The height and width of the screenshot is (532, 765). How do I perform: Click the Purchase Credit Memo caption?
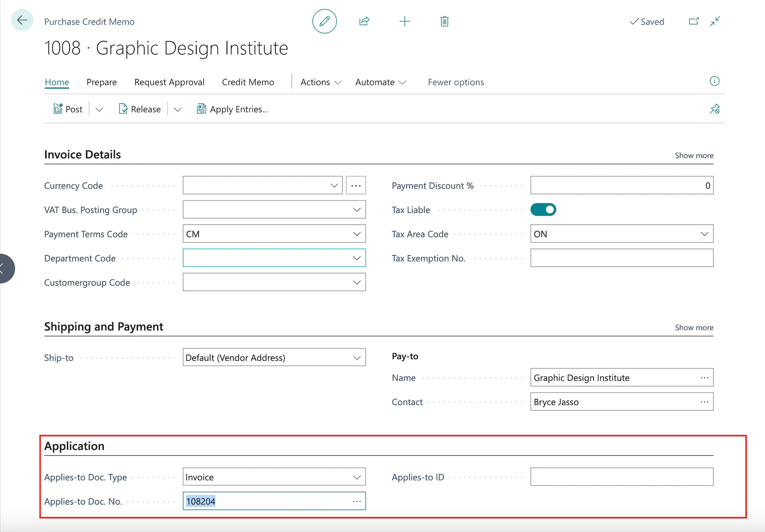pyautogui.click(x=89, y=22)
